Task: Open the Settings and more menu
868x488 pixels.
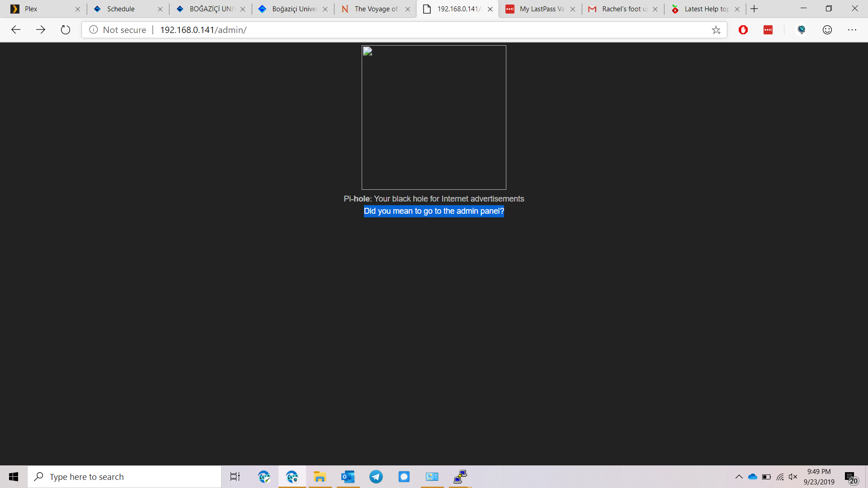Action: tap(853, 30)
